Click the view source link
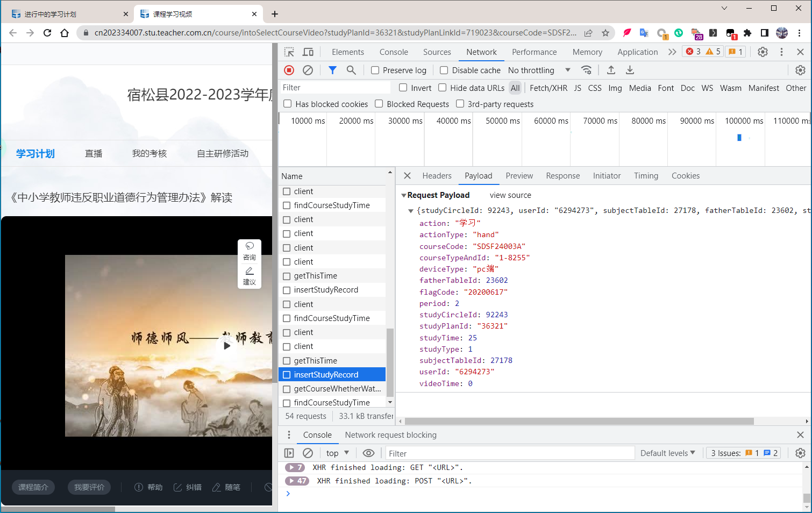812x513 pixels. coord(510,195)
